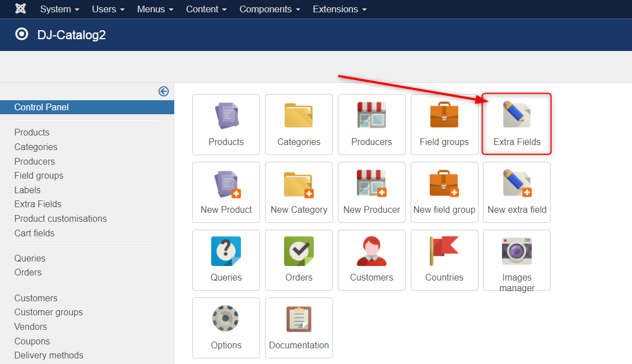Open the Producers shop icon tile
Screen dimensions: 632x364
[371, 124]
